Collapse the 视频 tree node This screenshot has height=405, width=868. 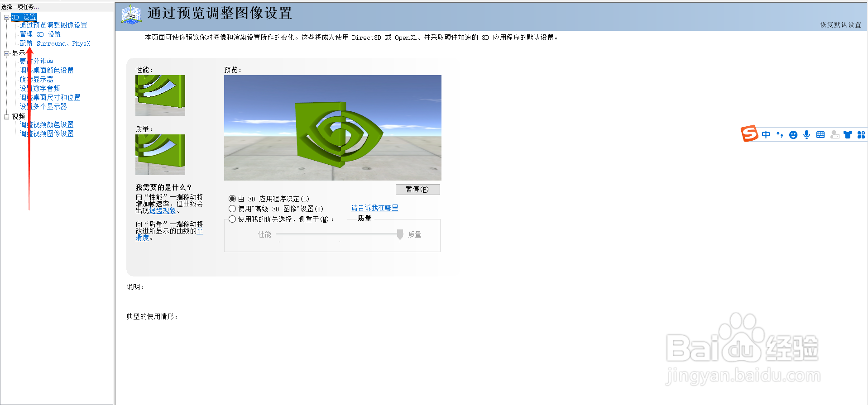coord(6,117)
